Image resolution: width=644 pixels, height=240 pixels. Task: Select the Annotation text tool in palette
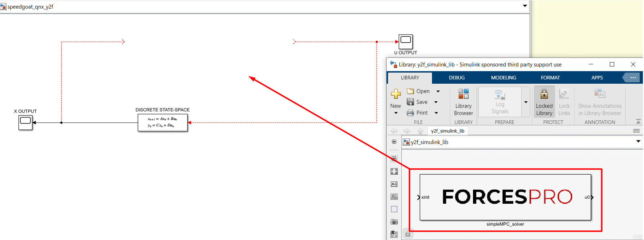[x=394, y=184]
